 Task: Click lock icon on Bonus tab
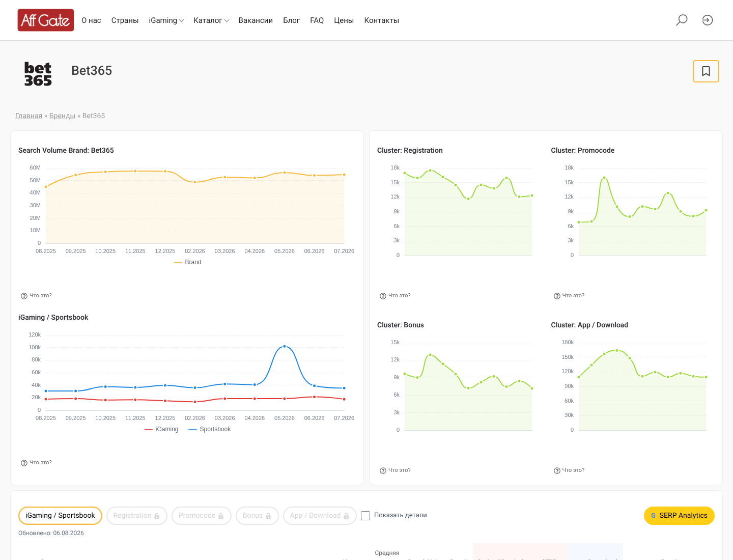pos(268,516)
